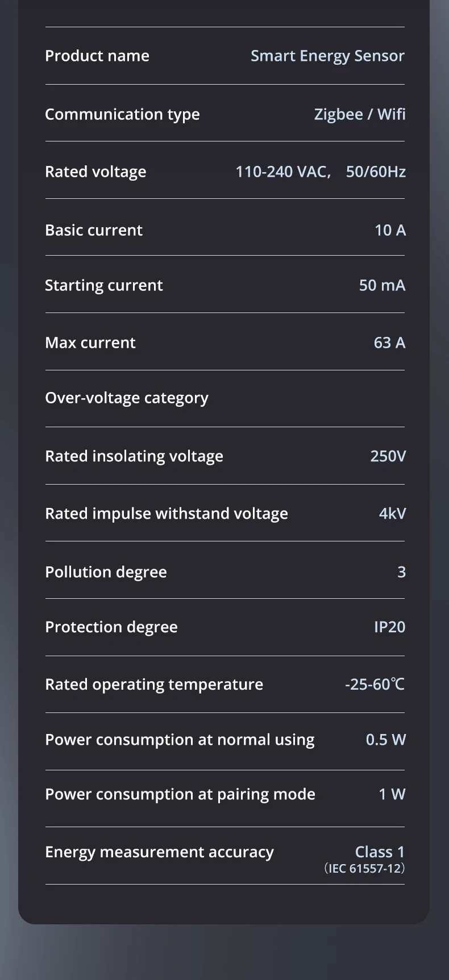Click the Over-voltage category label

127,398
